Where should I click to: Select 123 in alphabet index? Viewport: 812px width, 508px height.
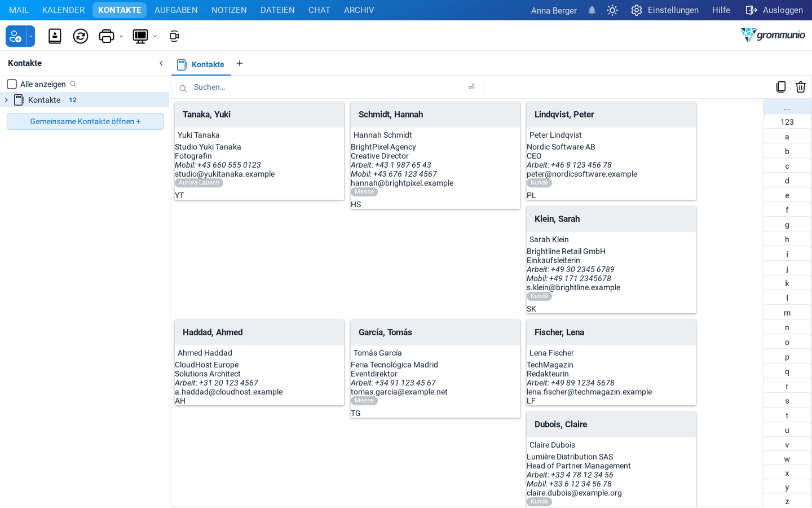(787, 122)
